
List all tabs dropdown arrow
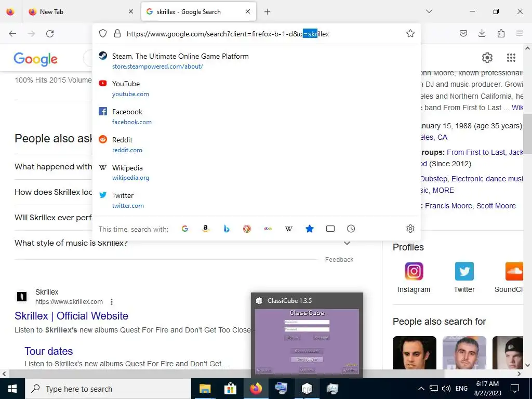pos(429,11)
